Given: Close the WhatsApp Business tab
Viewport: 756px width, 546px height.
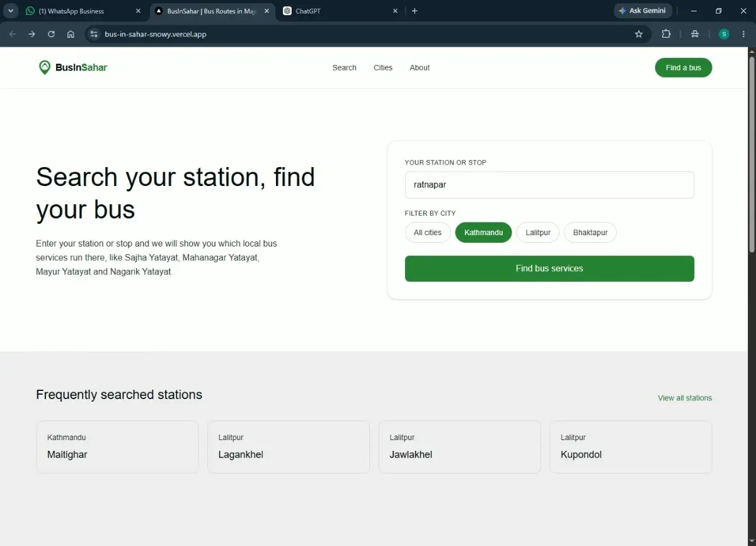Looking at the screenshot, I should pos(138,11).
